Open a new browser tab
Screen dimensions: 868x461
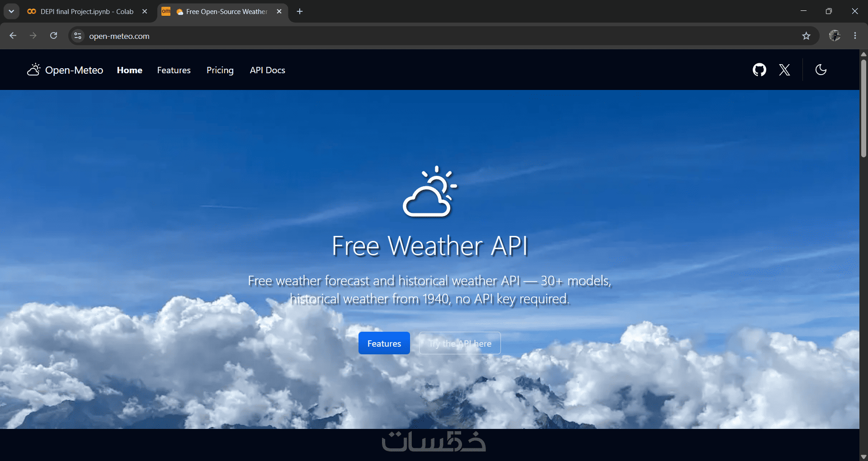(x=300, y=11)
